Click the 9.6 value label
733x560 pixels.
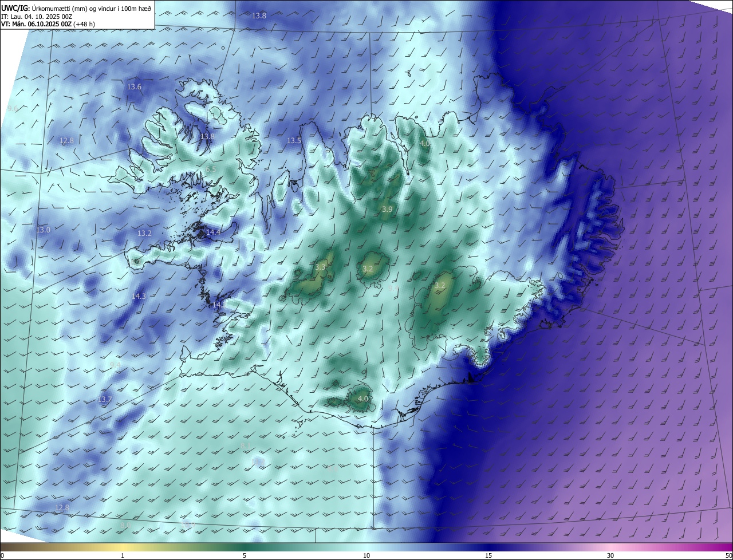point(12,109)
